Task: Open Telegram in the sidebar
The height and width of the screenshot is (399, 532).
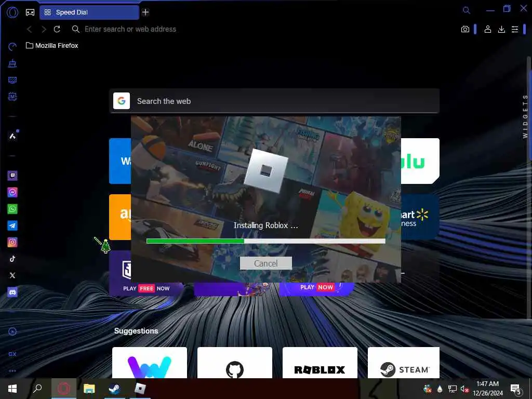Action: [12, 225]
